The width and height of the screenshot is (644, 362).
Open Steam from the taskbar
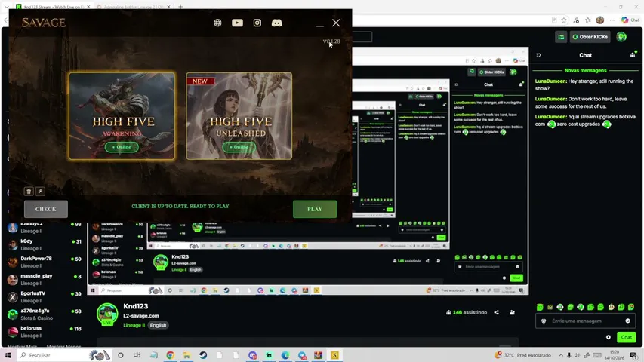pyautogui.click(x=203, y=355)
